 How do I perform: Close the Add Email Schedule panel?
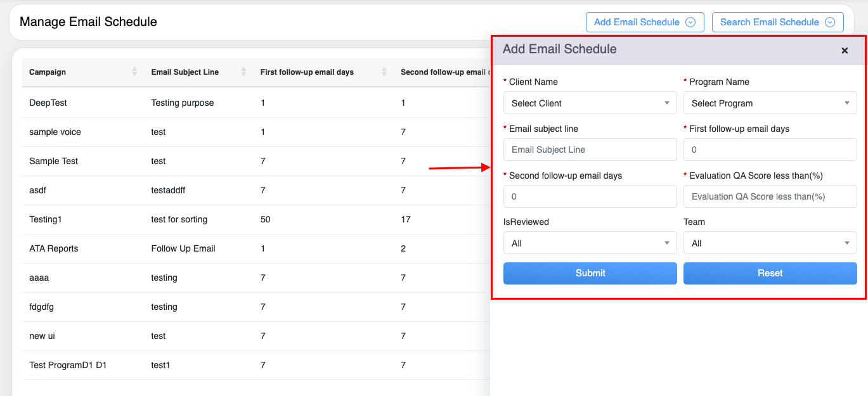click(x=845, y=51)
